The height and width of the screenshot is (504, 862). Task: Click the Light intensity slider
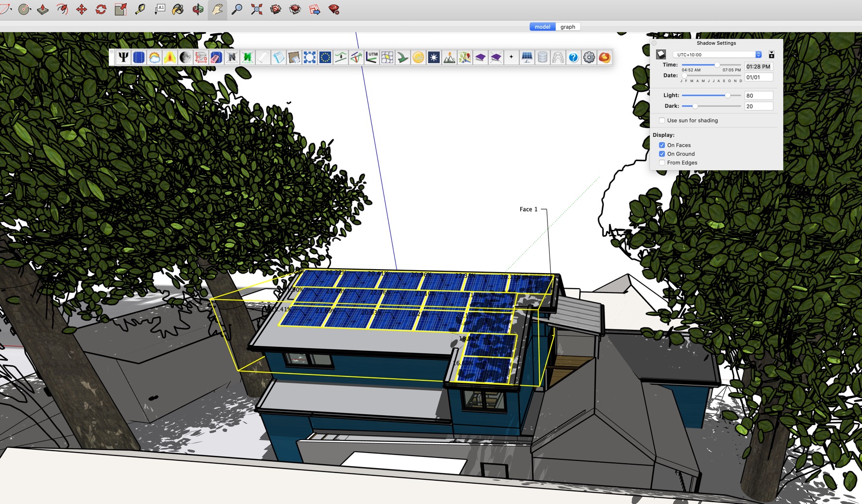pos(712,96)
